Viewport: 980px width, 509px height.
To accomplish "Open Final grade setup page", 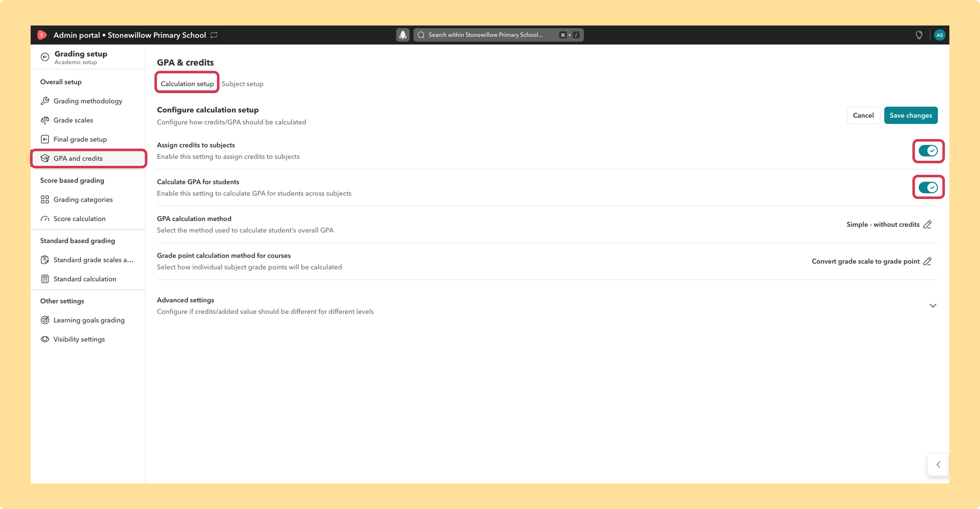I will point(88,139).
